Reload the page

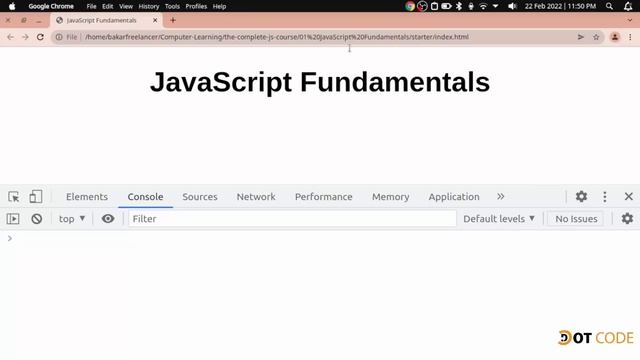(x=40, y=37)
